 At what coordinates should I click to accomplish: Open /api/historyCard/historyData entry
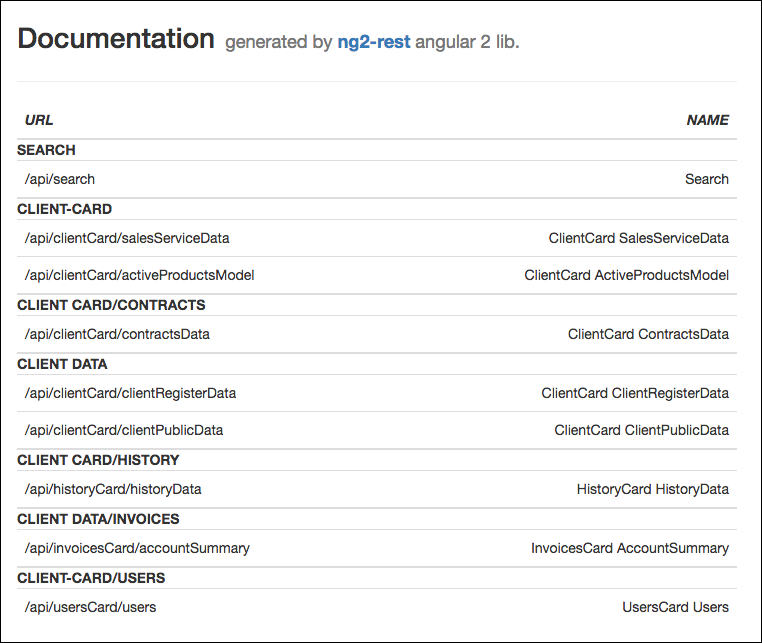113,489
